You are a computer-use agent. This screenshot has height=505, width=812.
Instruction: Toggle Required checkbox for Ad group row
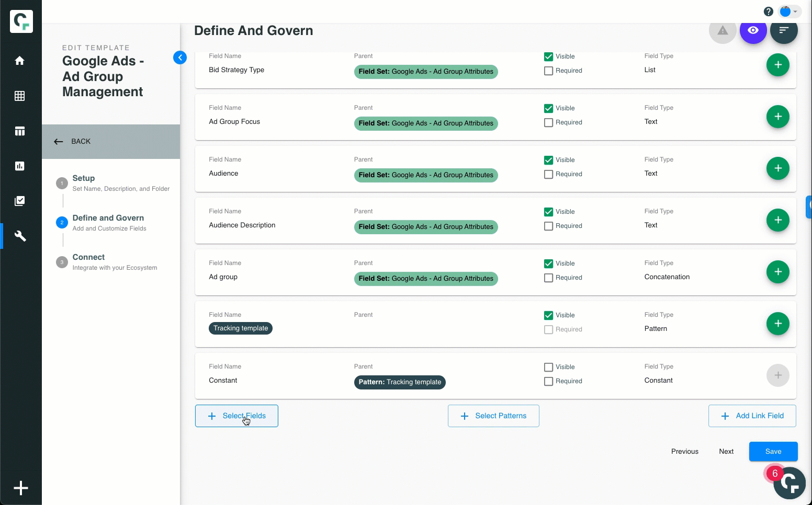coord(548,278)
